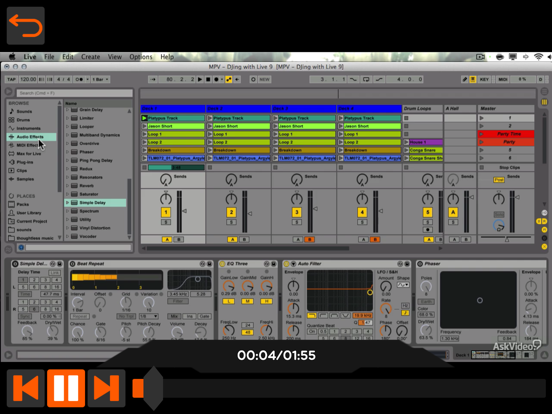Expand the Simple Delay folder

point(68,202)
